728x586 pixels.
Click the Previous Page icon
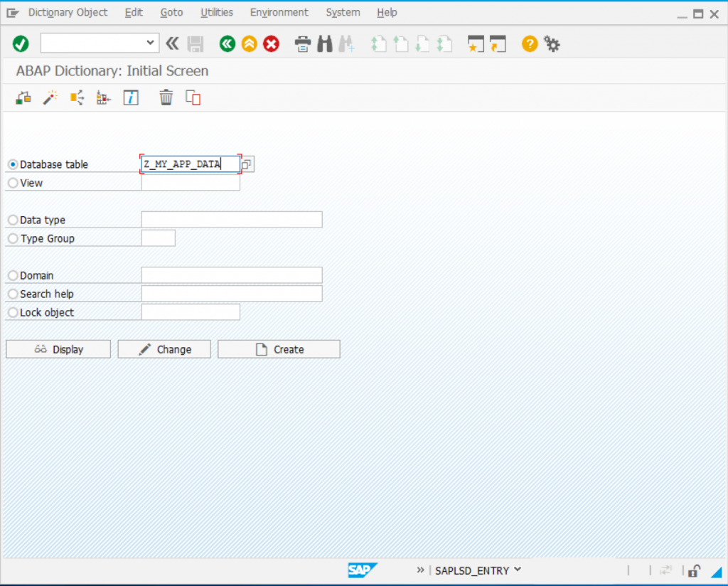tap(400, 44)
